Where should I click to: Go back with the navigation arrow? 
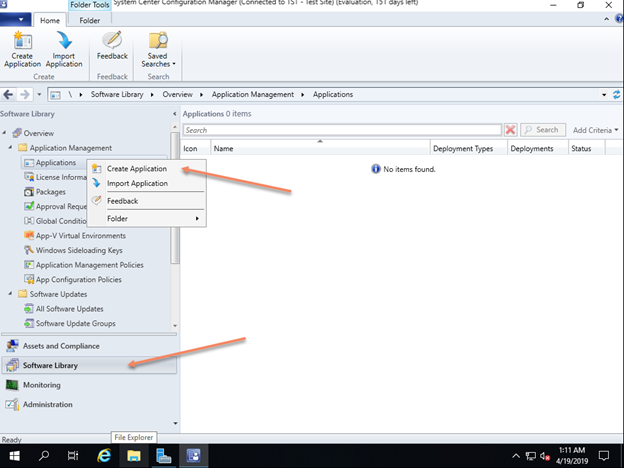[8, 95]
